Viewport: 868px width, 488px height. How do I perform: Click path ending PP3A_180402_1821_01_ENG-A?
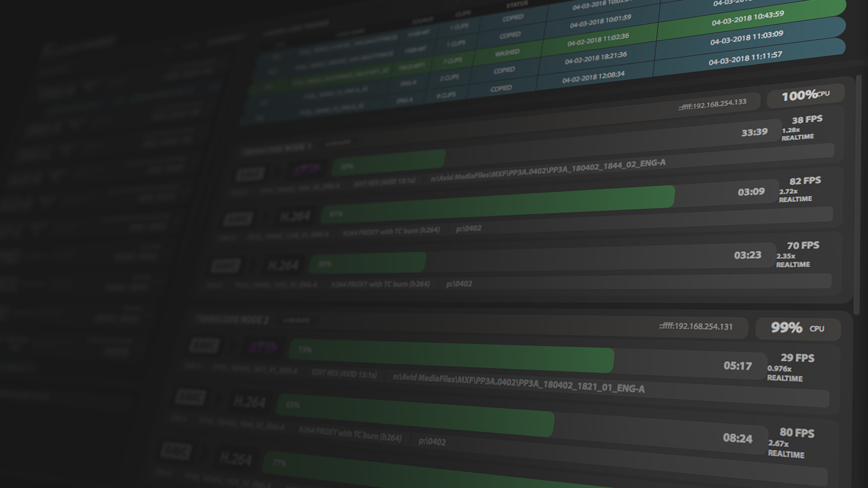[x=519, y=383]
